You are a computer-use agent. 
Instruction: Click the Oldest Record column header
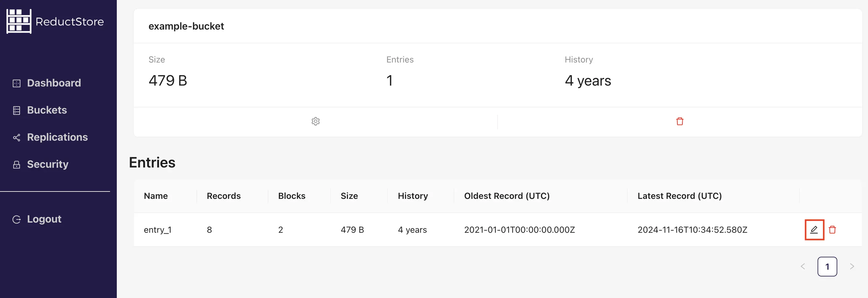click(507, 196)
